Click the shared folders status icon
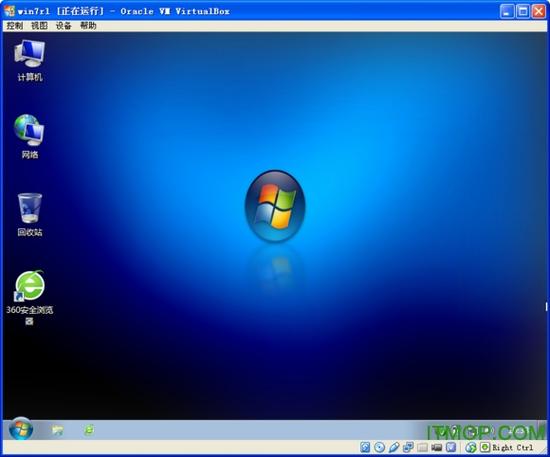This screenshot has width=550, height=457. pos(422,447)
